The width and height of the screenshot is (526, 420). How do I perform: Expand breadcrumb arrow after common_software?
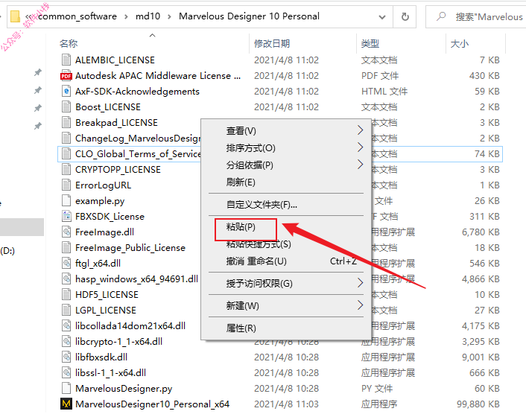(126, 16)
